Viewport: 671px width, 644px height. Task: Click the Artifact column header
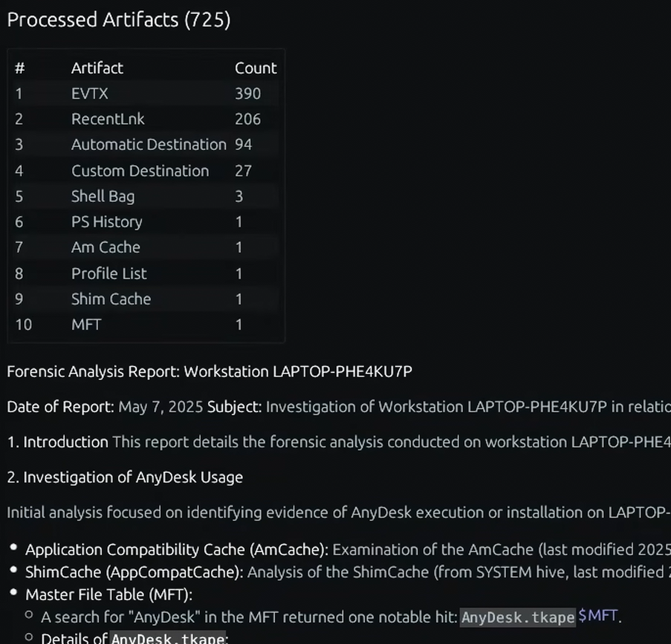(x=97, y=68)
